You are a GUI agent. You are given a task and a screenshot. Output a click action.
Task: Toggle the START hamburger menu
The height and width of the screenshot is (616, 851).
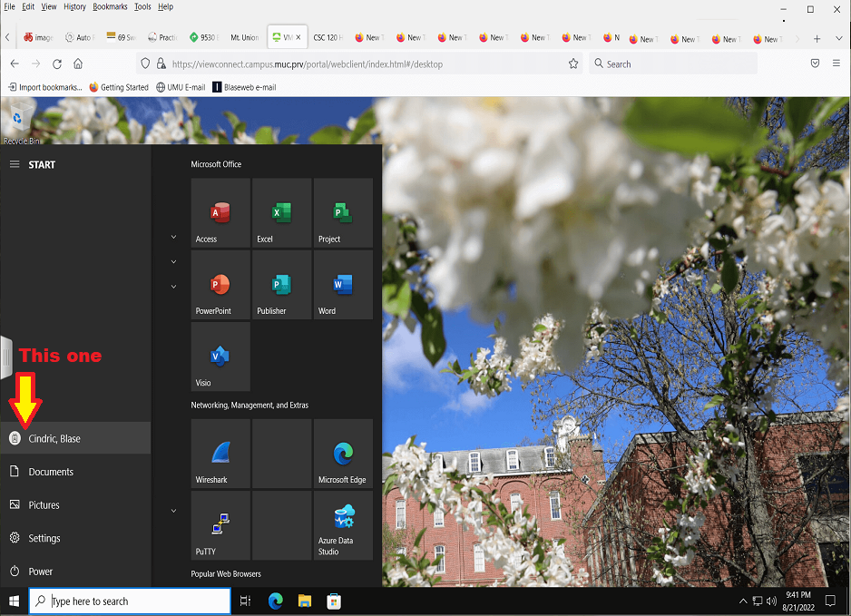pyautogui.click(x=15, y=164)
